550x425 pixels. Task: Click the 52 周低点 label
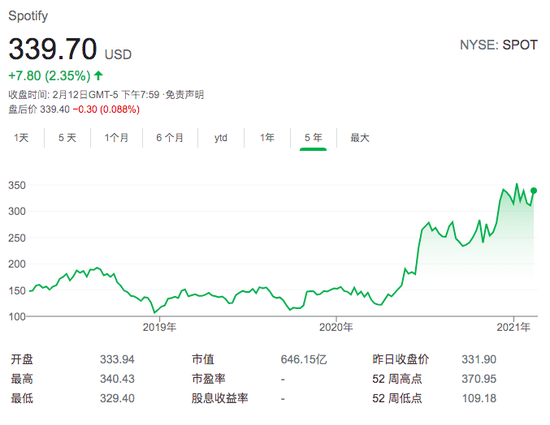(397, 399)
